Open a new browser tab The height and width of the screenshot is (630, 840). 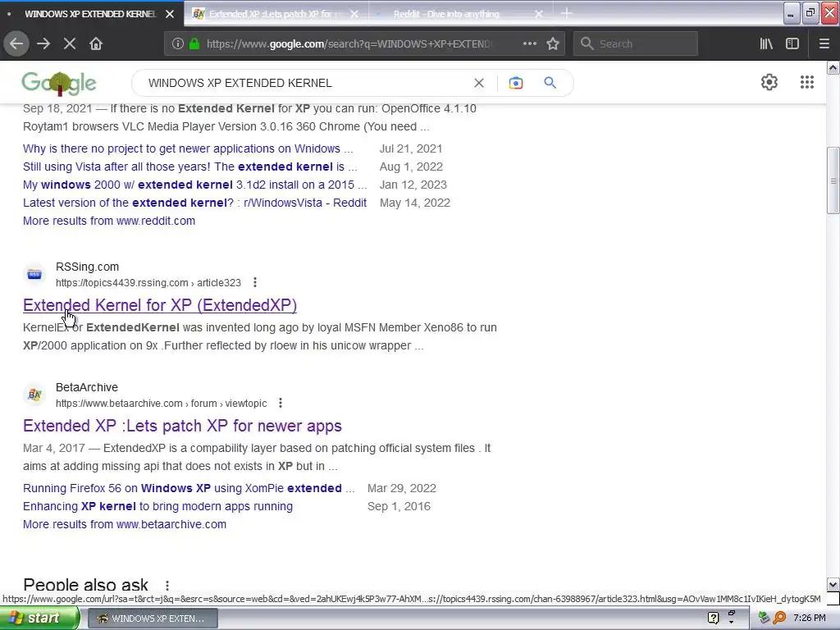pyautogui.click(x=566, y=13)
